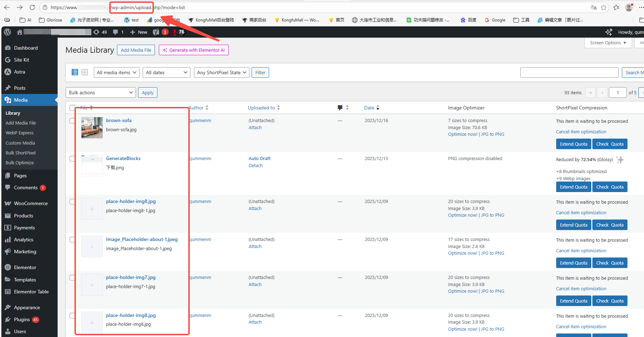Open updates icon showing 49
Image resolution: width=644 pixels, height=337 pixels.
pyautogui.click(x=100, y=32)
